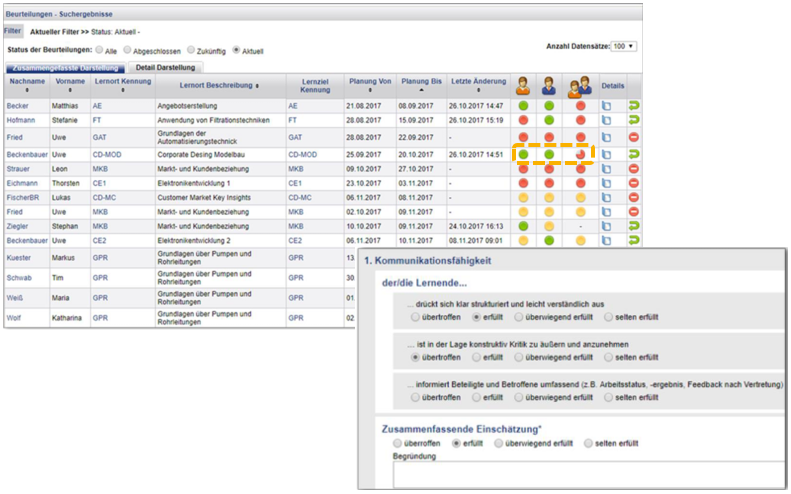The width and height of the screenshot is (791, 494).
Task: Open the 'Hofmann' surname link
Action: pyautogui.click(x=21, y=120)
